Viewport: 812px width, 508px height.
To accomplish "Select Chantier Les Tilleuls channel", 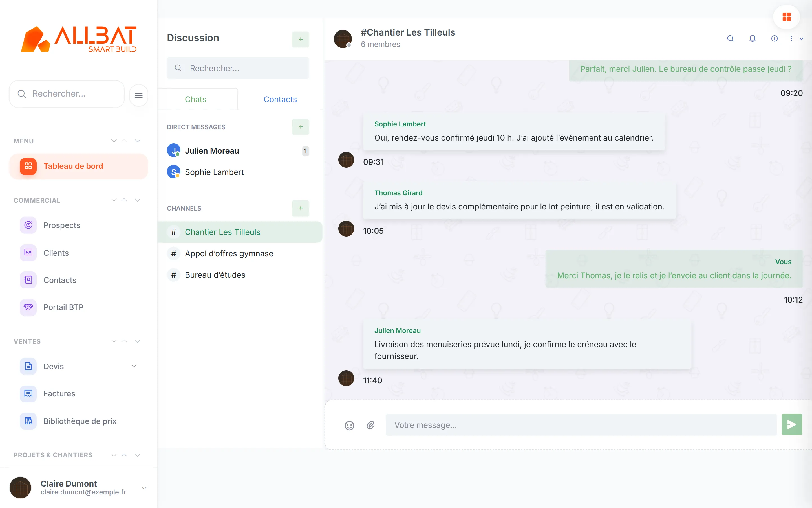I will click(240, 232).
